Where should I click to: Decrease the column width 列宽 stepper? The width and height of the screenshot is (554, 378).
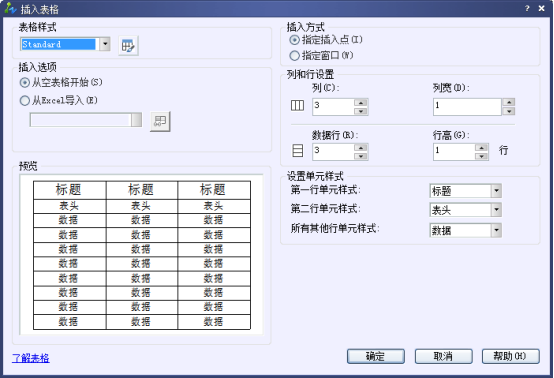coord(509,111)
